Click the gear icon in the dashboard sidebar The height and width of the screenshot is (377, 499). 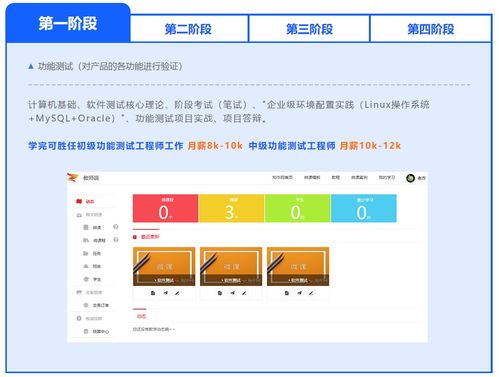pos(79,318)
